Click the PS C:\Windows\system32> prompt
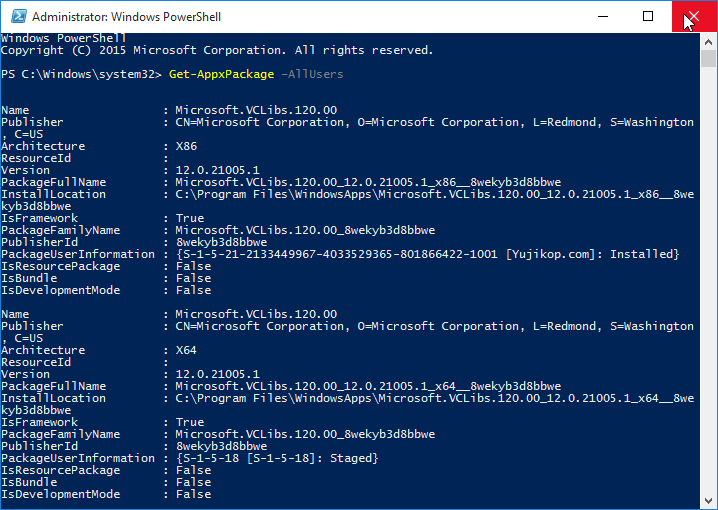This screenshot has height=510, width=718. (81, 74)
